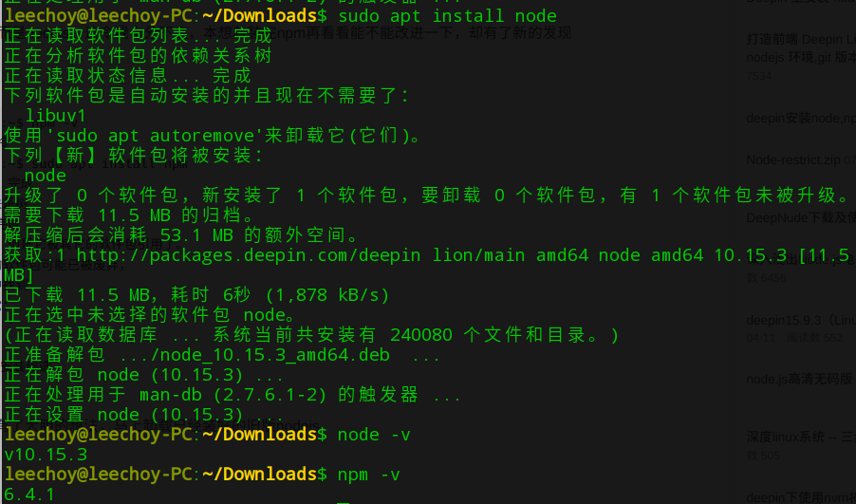Click the 6.4.1 npm version output

pos(29,495)
